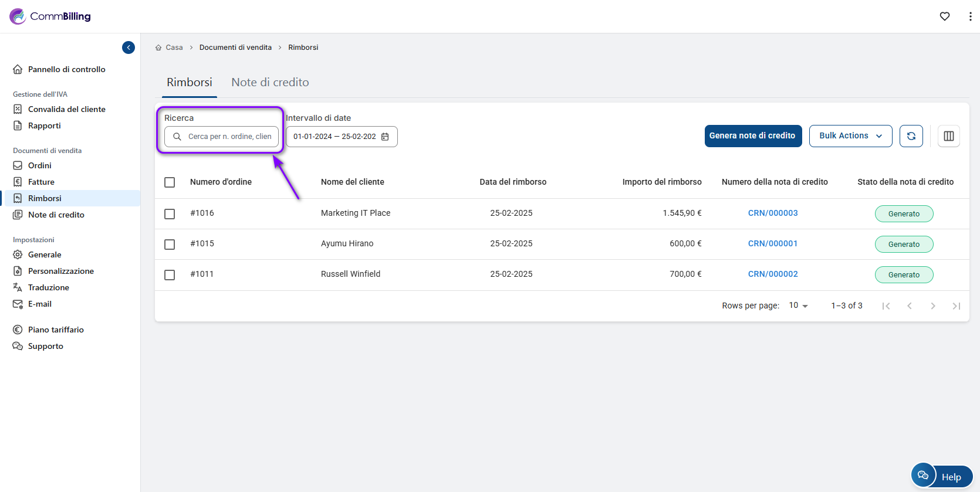Expand the Bulk Actions dropdown

click(x=850, y=136)
